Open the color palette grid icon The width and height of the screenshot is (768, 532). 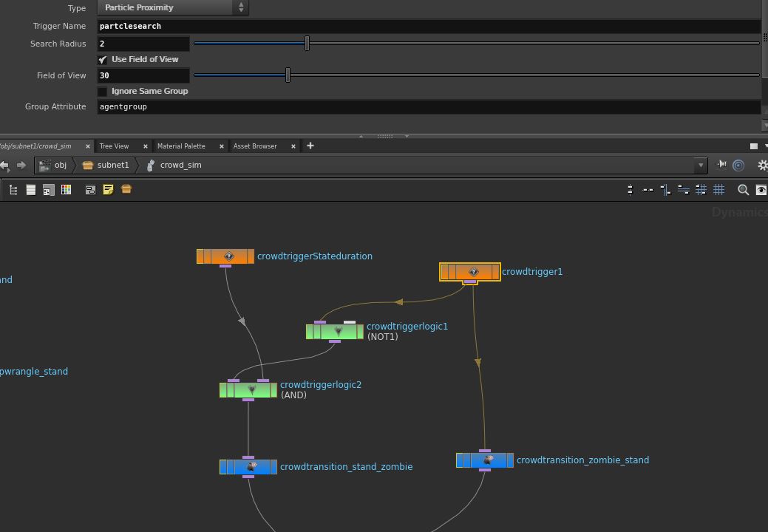[66, 190]
